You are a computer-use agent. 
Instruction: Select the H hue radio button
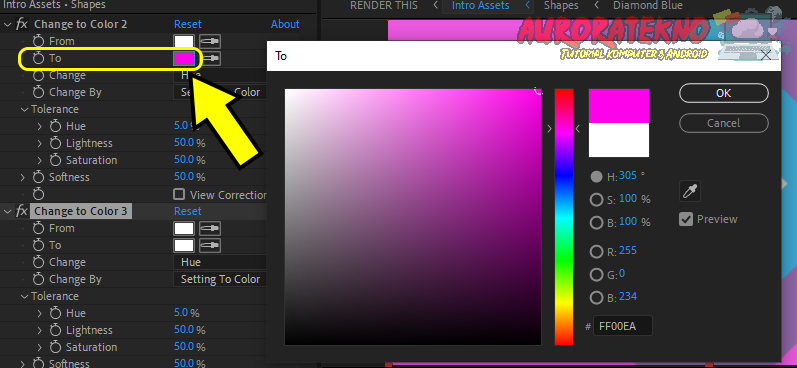[596, 176]
